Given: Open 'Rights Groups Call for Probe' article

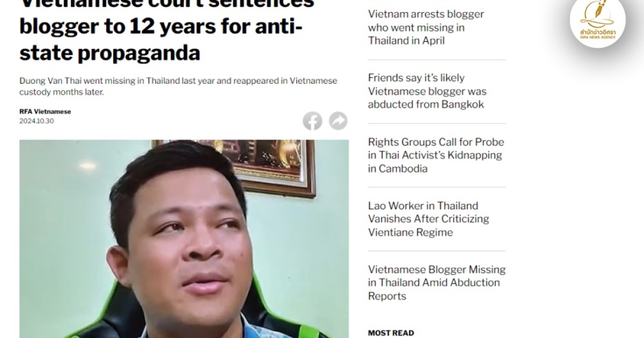Looking at the screenshot, I should (x=436, y=155).
